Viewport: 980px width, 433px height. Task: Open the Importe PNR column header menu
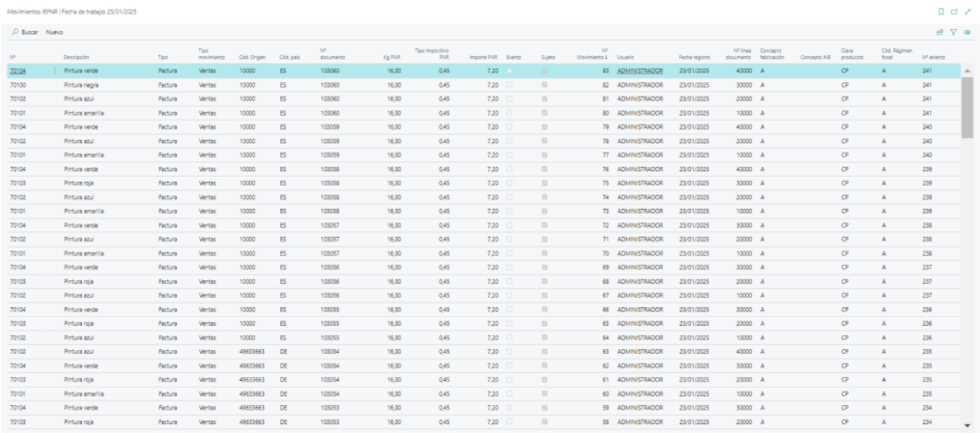click(x=483, y=57)
